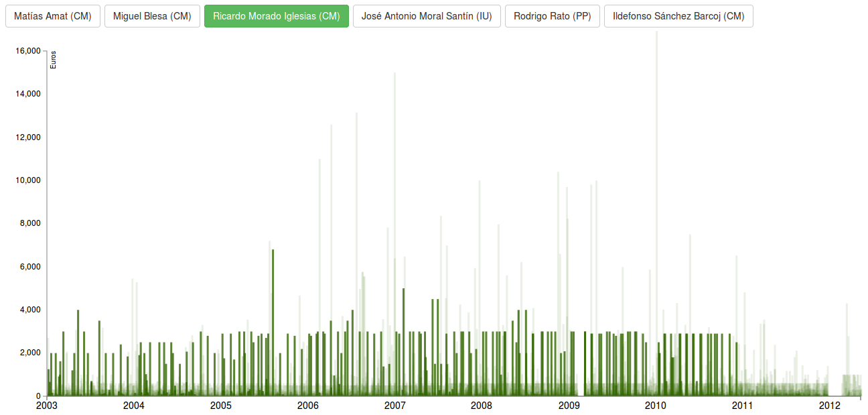
Task: Click the 12,000 y-axis tick label
Action: [28, 137]
